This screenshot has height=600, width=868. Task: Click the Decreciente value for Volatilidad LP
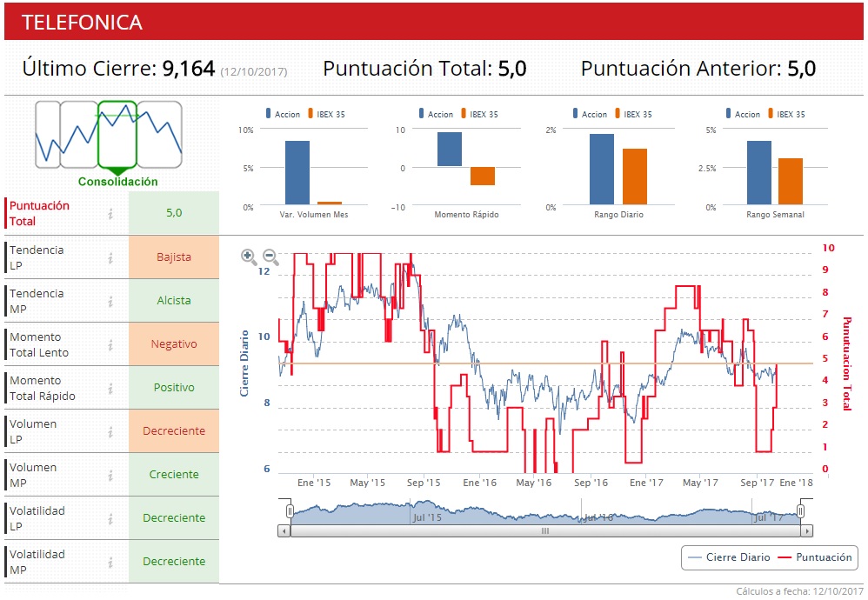pyautogui.click(x=174, y=518)
